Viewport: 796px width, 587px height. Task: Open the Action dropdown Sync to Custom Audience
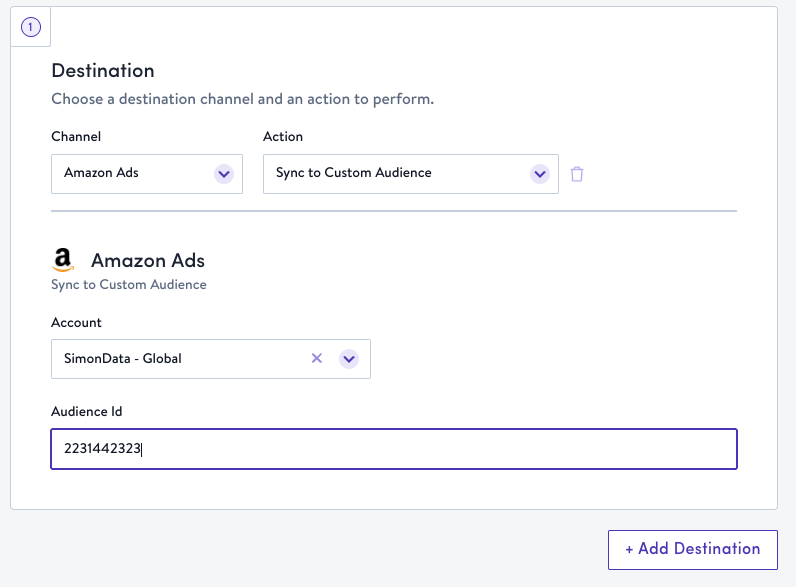coord(411,174)
